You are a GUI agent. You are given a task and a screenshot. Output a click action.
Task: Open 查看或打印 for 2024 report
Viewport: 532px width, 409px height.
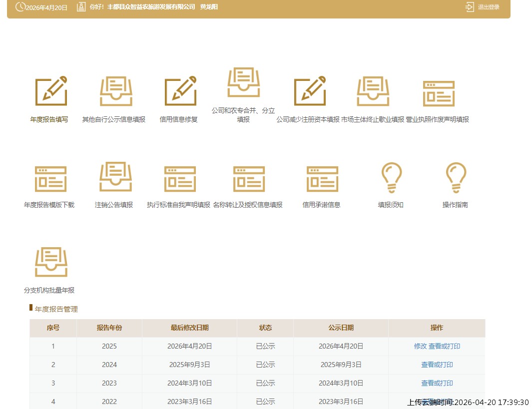pos(437,365)
